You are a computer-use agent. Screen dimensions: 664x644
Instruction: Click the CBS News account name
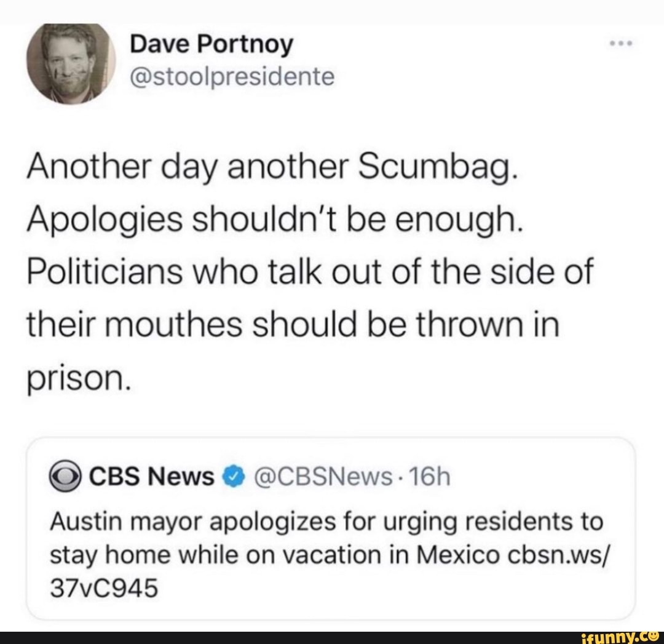(x=152, y=477)
